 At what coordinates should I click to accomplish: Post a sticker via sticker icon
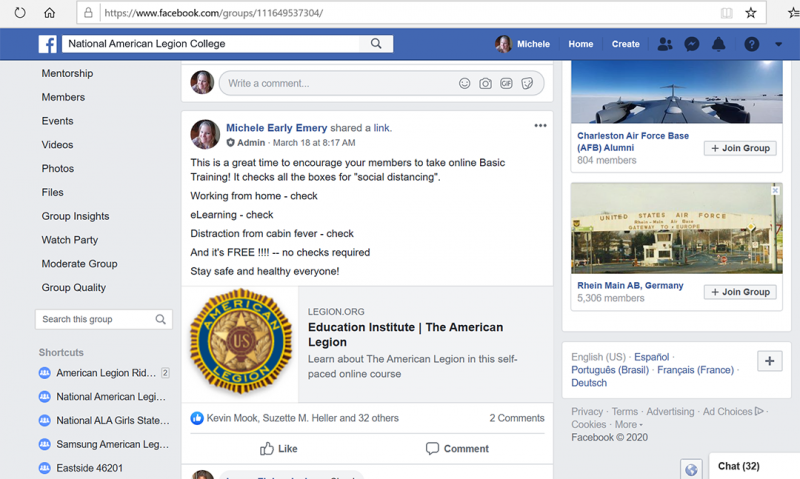pyautogui.click(x=527, y=83)
